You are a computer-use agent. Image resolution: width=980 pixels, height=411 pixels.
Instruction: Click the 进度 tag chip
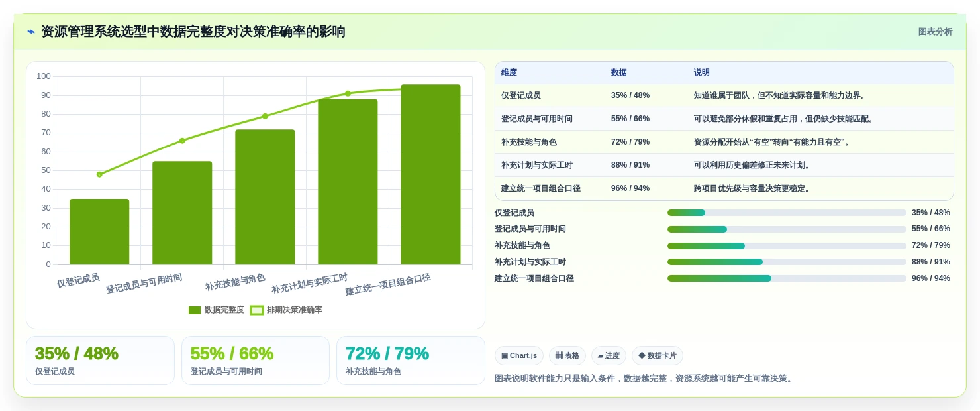[609, 356]
